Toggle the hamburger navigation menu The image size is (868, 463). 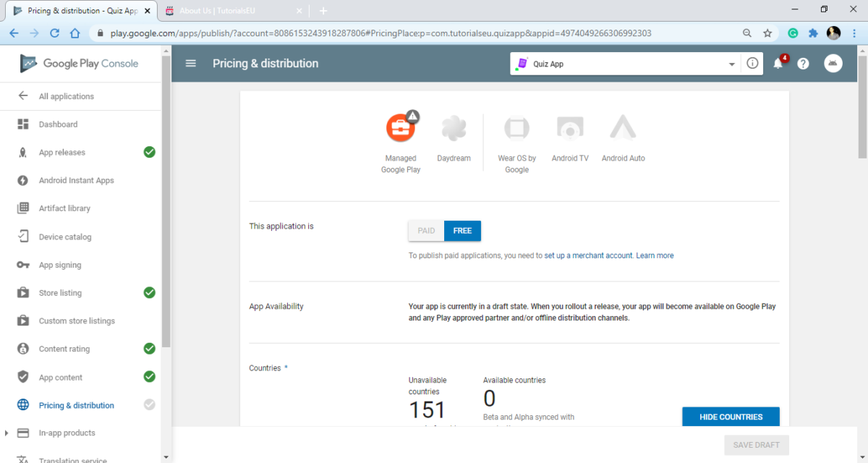(191, 64)
